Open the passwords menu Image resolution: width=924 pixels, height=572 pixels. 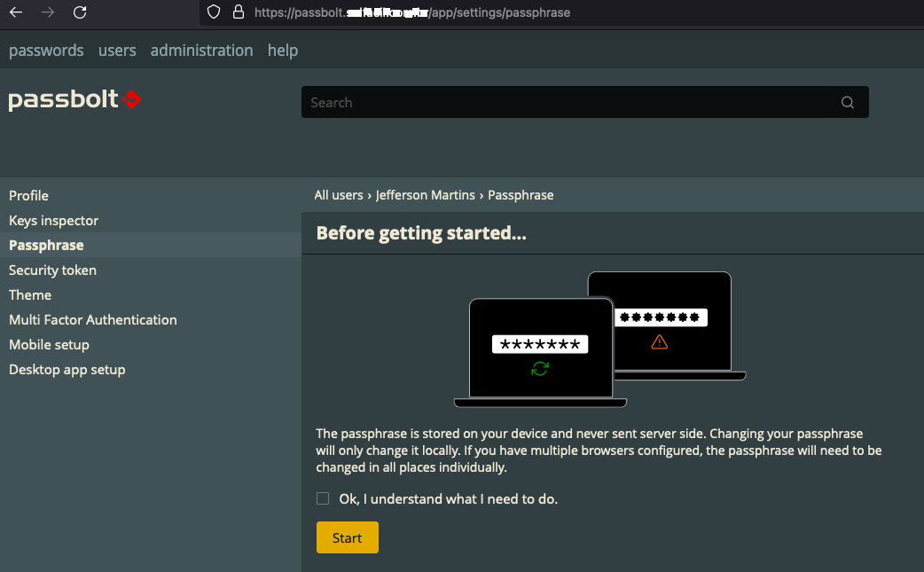46,51
